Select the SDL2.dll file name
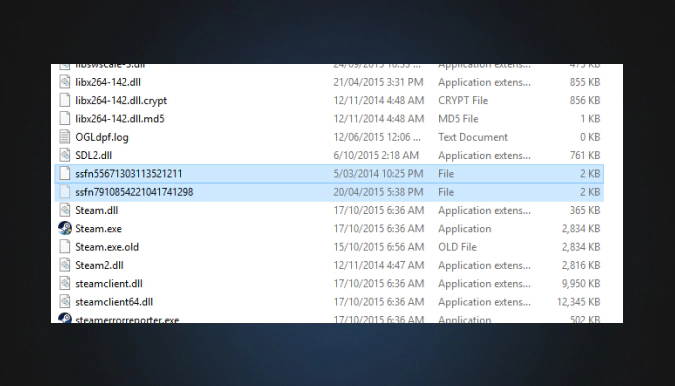Viewport: 675px width, 386px height. point(93,155)
